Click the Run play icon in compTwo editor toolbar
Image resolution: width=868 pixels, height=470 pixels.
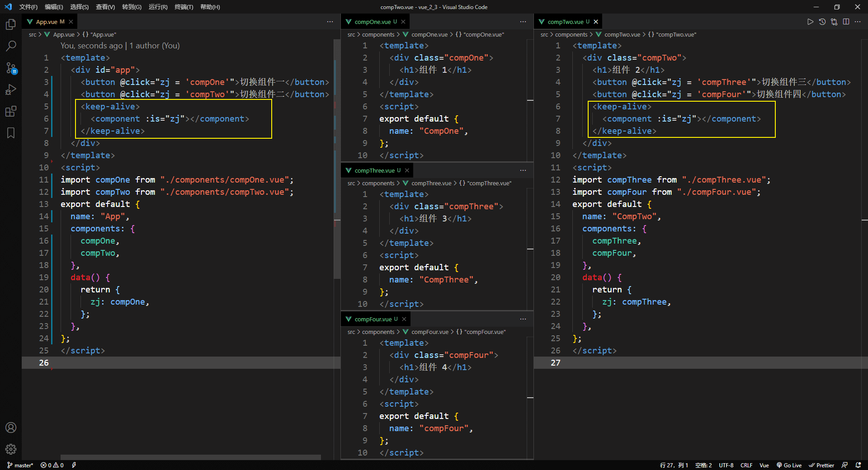click(810, 22)
